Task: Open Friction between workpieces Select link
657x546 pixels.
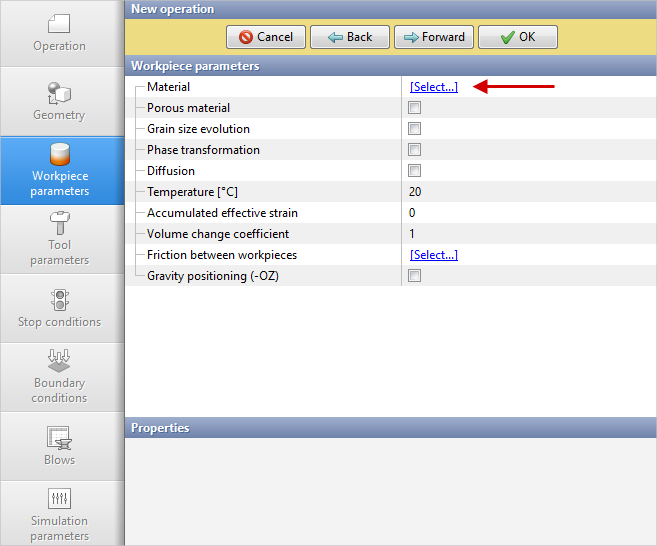Action: click(x=433, y=255)
